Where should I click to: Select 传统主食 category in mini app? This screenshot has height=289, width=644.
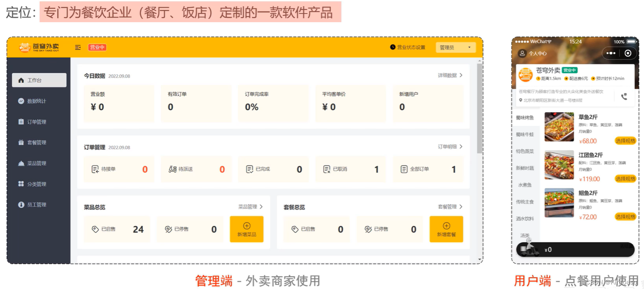coord(525,202)
